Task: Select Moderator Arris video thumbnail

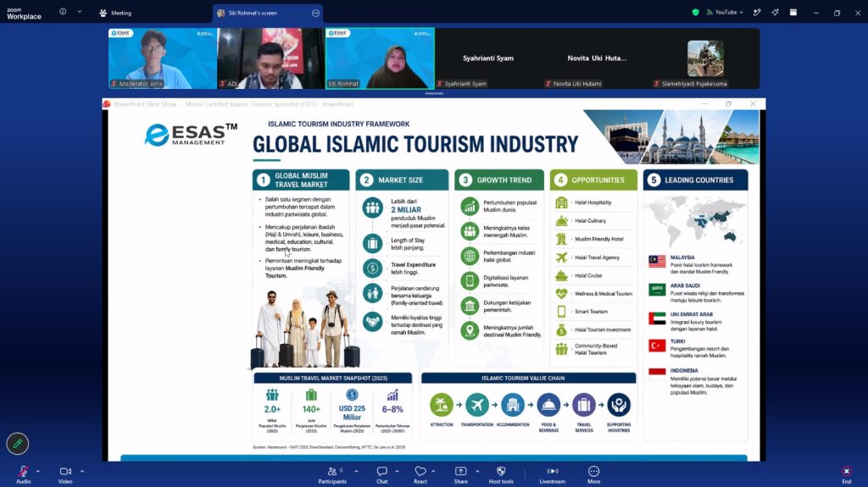Action: tap(162, 58)
